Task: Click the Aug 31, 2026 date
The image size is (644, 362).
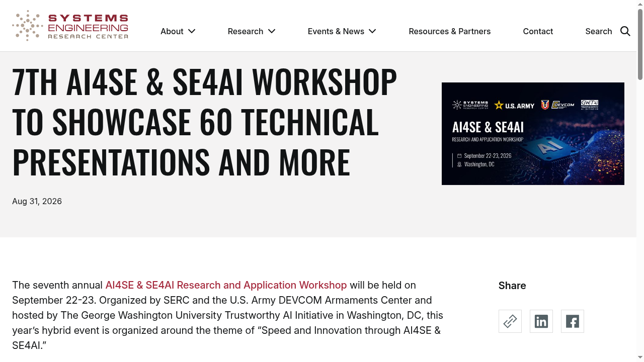Action: point(37,201)
